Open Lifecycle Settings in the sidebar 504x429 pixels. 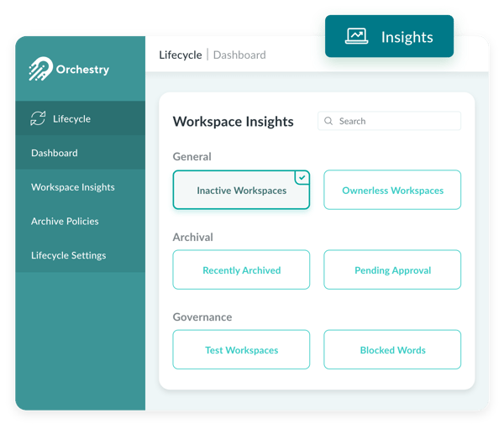pyautogui.click(x=80, y=255)
